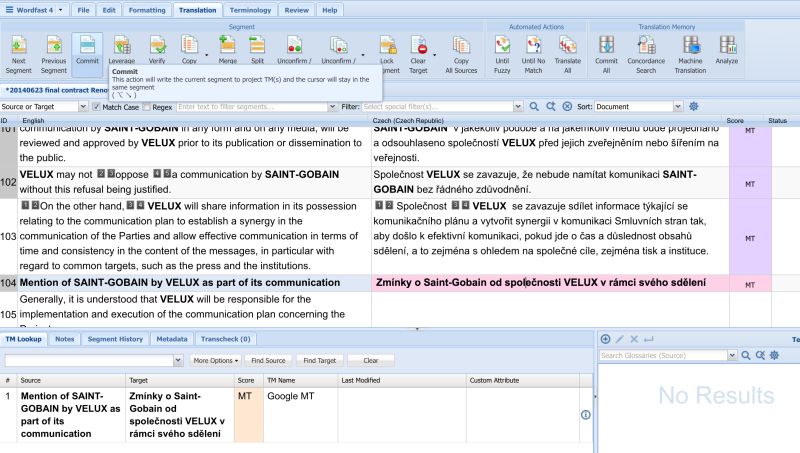Screen dimensions: 800x453
Task: Expand Unconfirm options arrow
Action: point(363,55)
